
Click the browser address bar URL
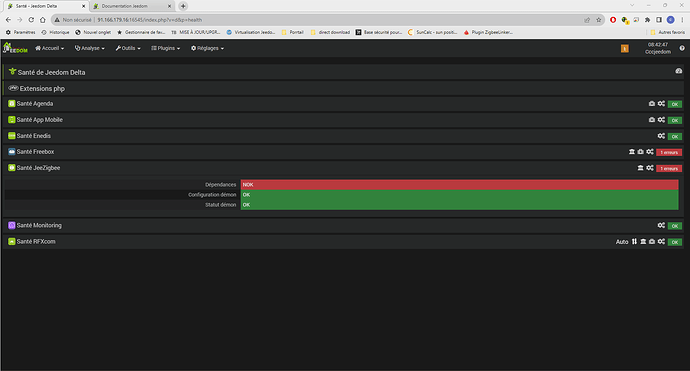coord(150,20)
